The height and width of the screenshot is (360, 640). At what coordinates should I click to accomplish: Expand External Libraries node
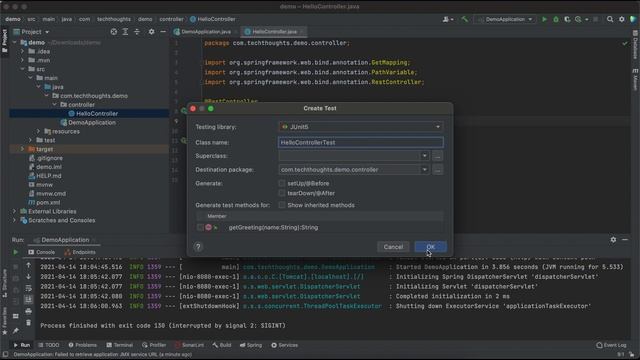coord(14,211)
